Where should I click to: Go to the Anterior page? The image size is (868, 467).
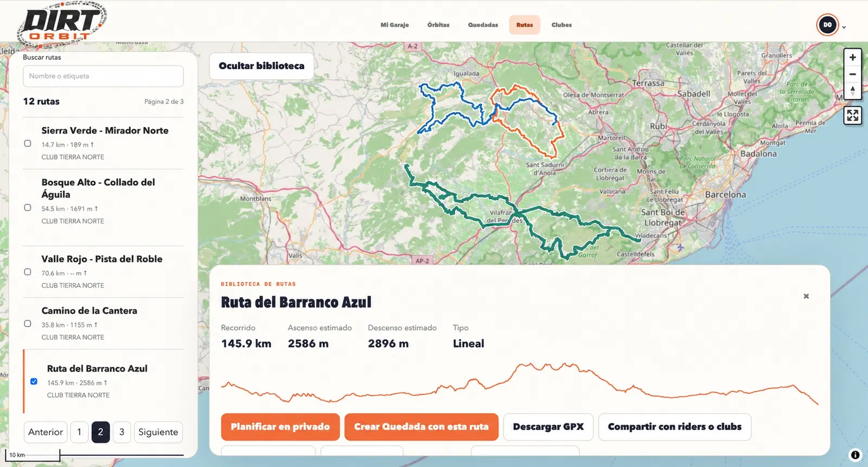(46, 432)
